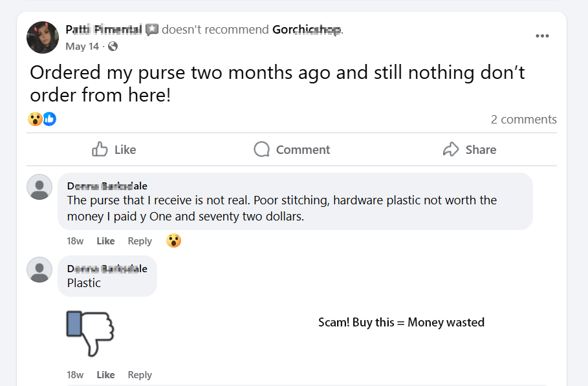Reply to the Plastic comment
This screenshot has height=386, width=588.
coord(140,375)
